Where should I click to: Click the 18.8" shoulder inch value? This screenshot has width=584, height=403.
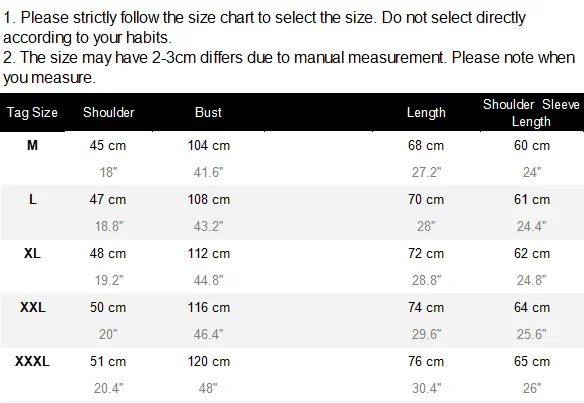tap(108, 226)
